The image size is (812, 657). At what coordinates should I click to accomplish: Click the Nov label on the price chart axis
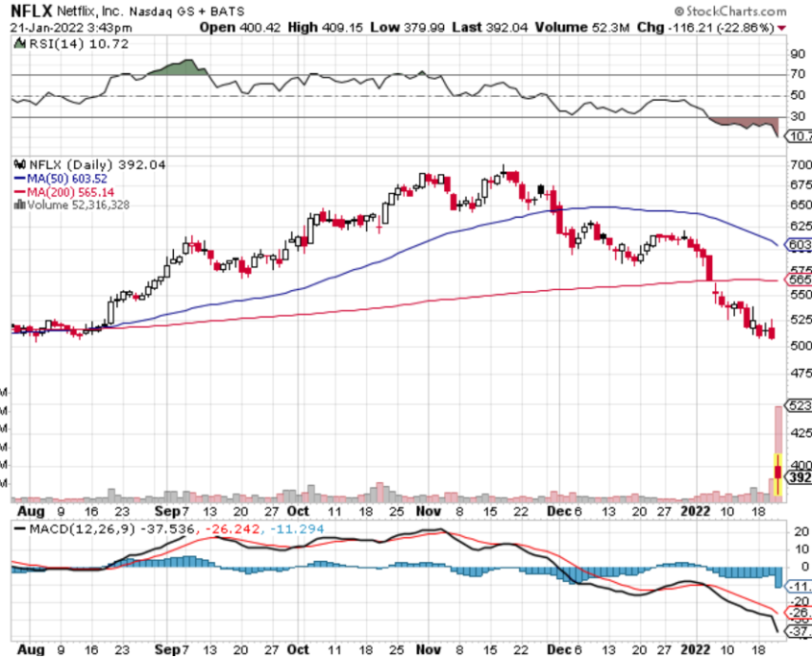coord(428,510)
